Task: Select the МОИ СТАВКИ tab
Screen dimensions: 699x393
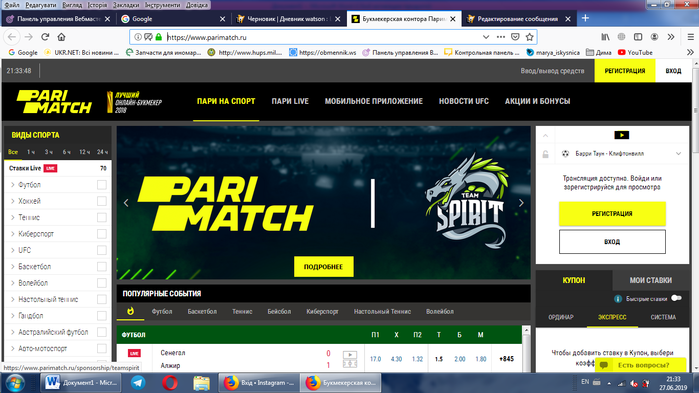Action: (x=650, y=280)
